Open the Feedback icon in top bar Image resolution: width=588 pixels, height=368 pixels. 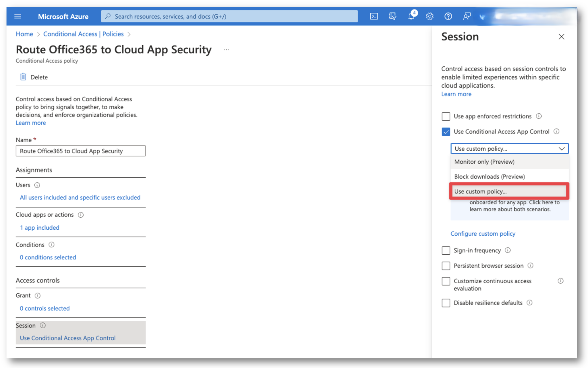click(x=467, y=16)
